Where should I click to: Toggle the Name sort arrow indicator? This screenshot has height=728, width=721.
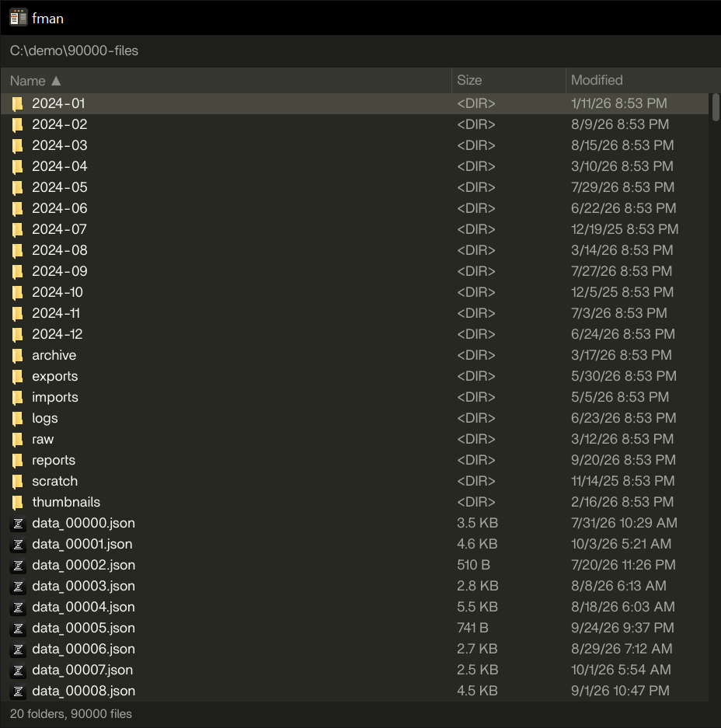pos(56,81)
